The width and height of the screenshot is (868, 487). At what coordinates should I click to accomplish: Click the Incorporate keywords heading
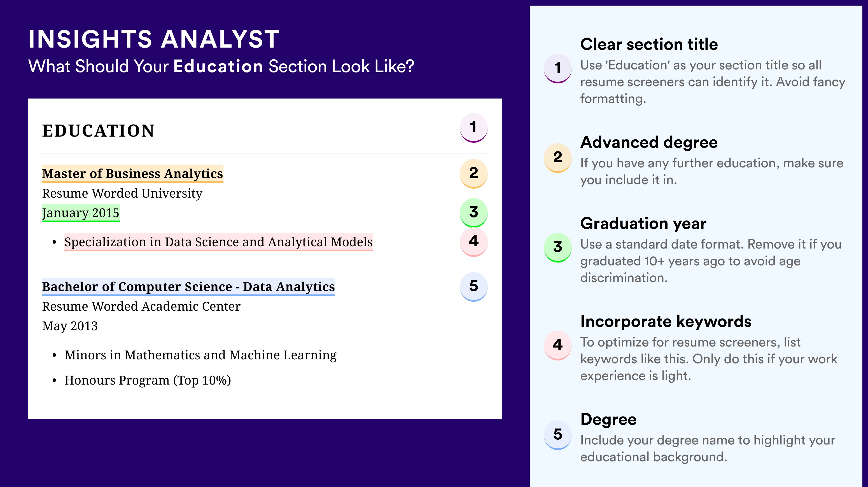click(666, 322)
